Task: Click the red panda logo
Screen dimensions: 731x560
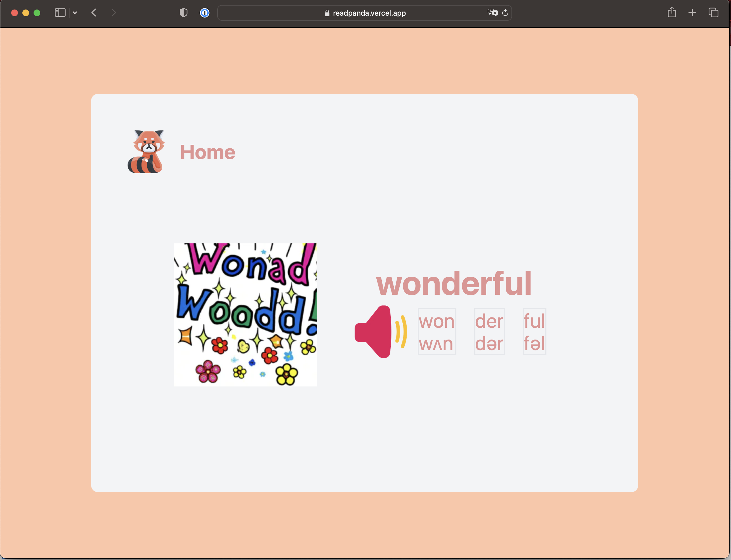Action: click(x=146, y=152)
